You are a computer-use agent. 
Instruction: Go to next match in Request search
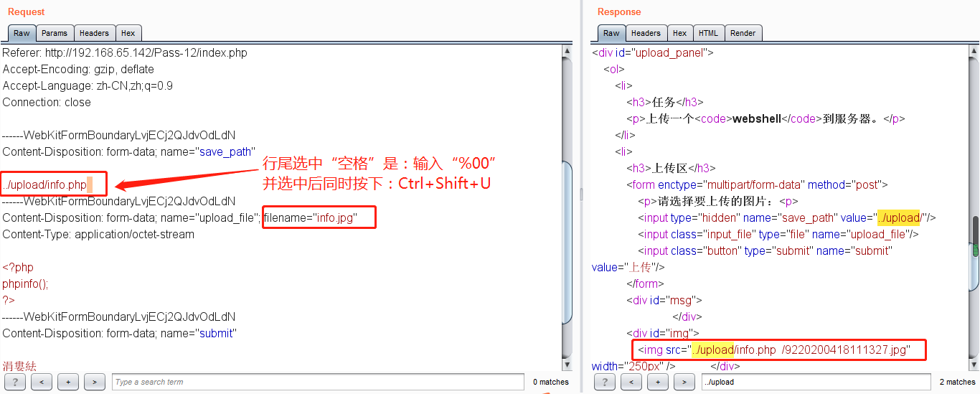[x=95, y=382]
